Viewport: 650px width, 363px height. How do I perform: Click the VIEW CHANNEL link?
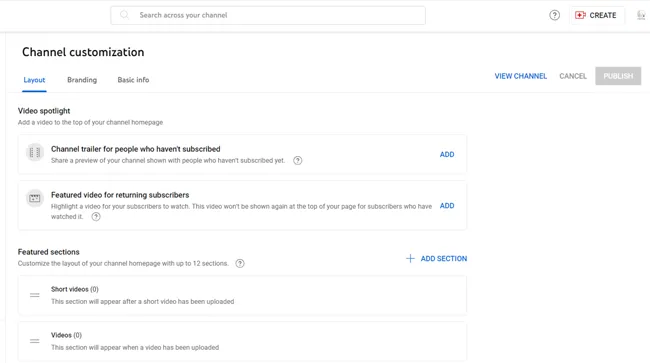(521, 76)
